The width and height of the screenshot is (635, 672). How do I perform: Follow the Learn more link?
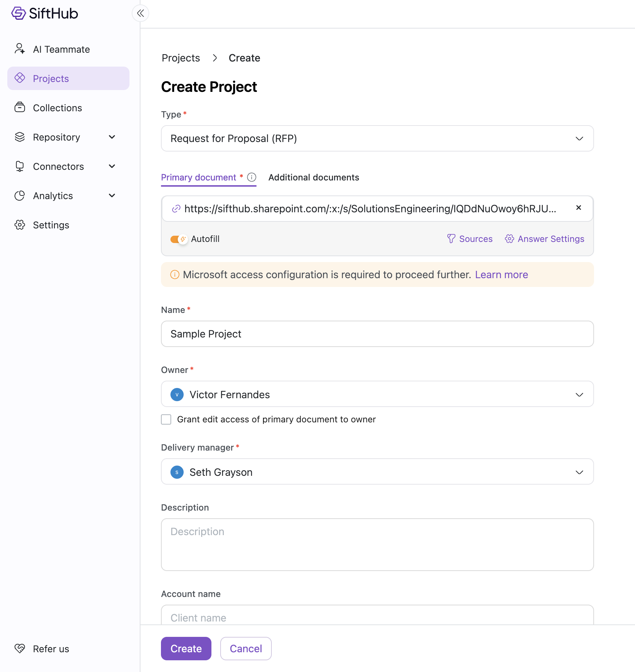pos(501,275)
